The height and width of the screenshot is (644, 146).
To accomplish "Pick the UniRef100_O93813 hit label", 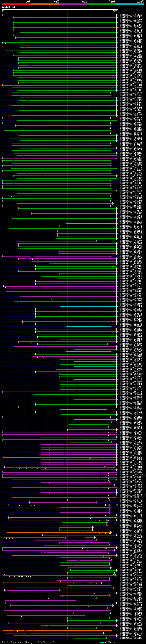I will 131,361.
